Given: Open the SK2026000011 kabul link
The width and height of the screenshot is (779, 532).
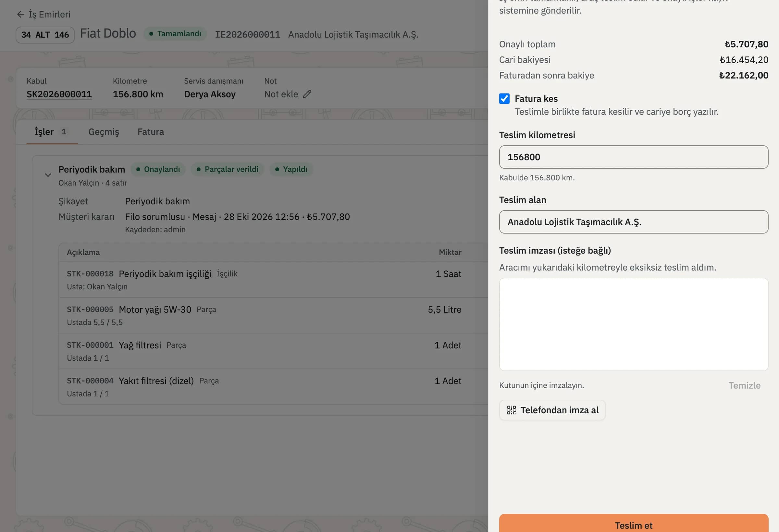Looking at the screenshot, I should click(x=59, y=94).
